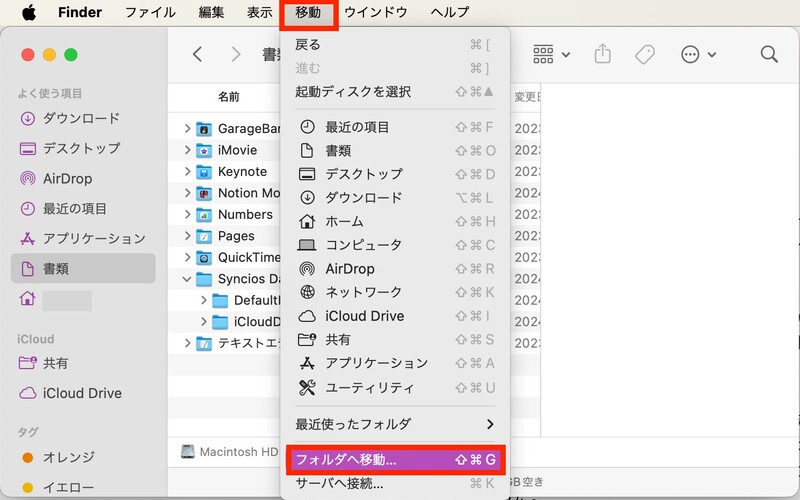Open the Finder app menu
Viewport: 800px width, 500px height.
(80, 12)
